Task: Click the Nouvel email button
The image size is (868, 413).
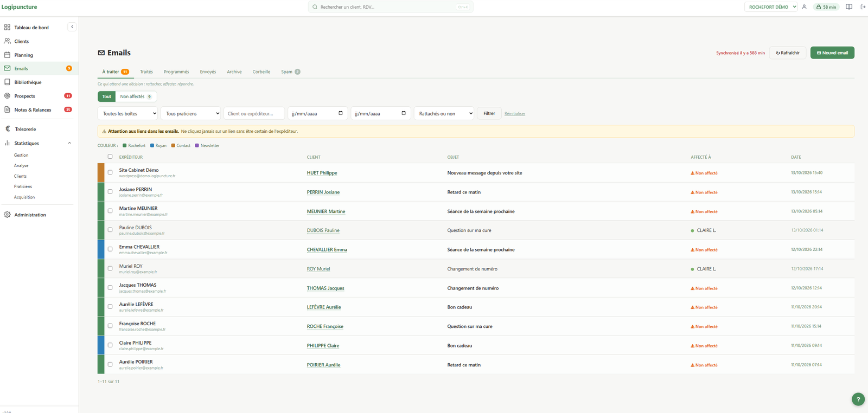Action: click(832, 53)
